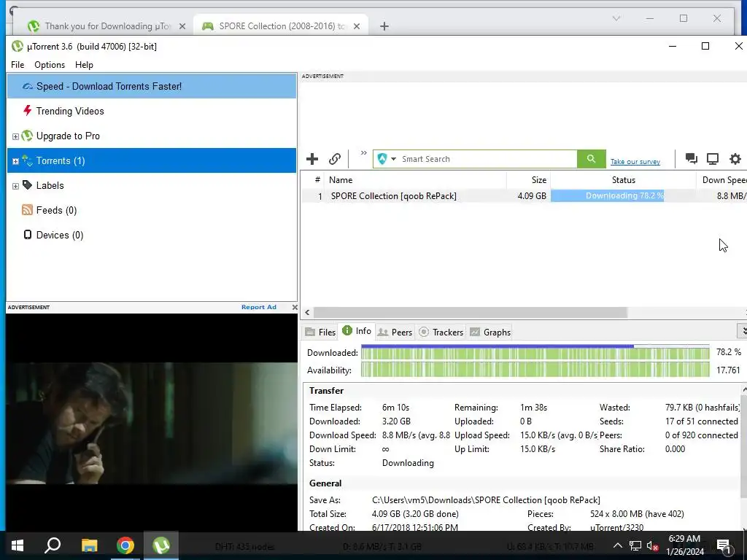Click the Downloaded pieces bar
Image resolution: width=747 pixels, height=560 pixels.
tap(535, 353)
